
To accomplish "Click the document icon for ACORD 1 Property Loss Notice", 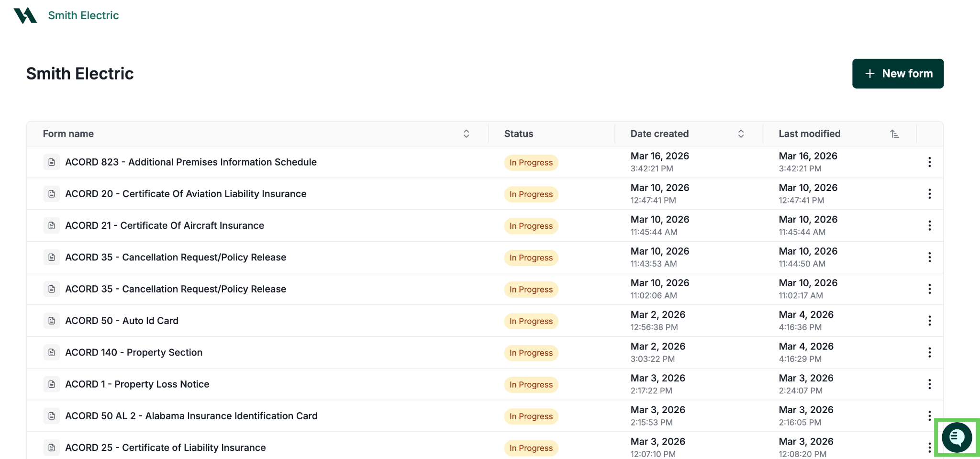I will pyautogui.click(x=52, y=384).
